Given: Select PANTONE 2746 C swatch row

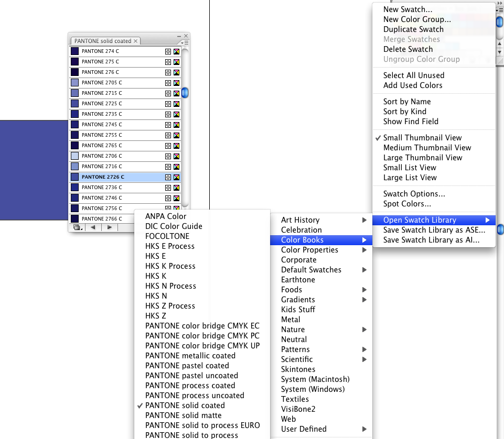Looking at the screenshot, I should tap(125, 198).
